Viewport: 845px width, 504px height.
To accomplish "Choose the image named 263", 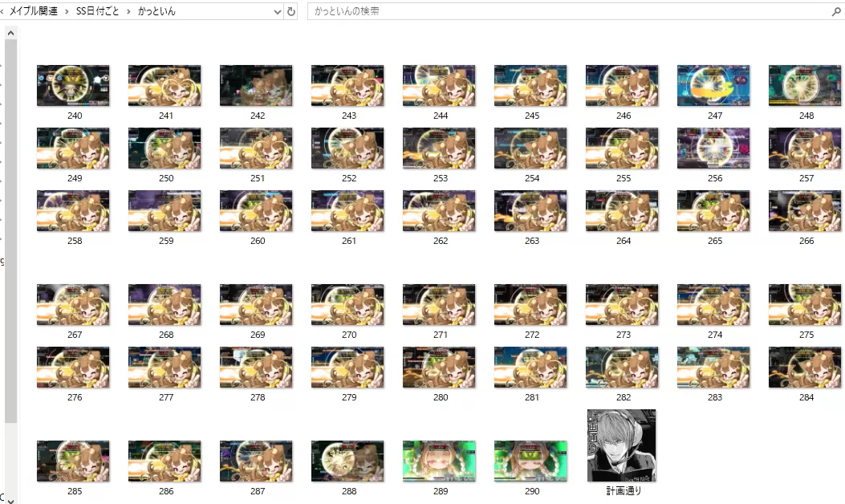I will click(530, 211).
